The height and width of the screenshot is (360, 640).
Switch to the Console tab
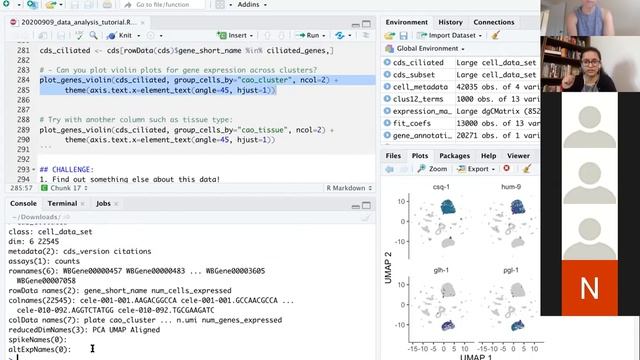pos(23,203)
